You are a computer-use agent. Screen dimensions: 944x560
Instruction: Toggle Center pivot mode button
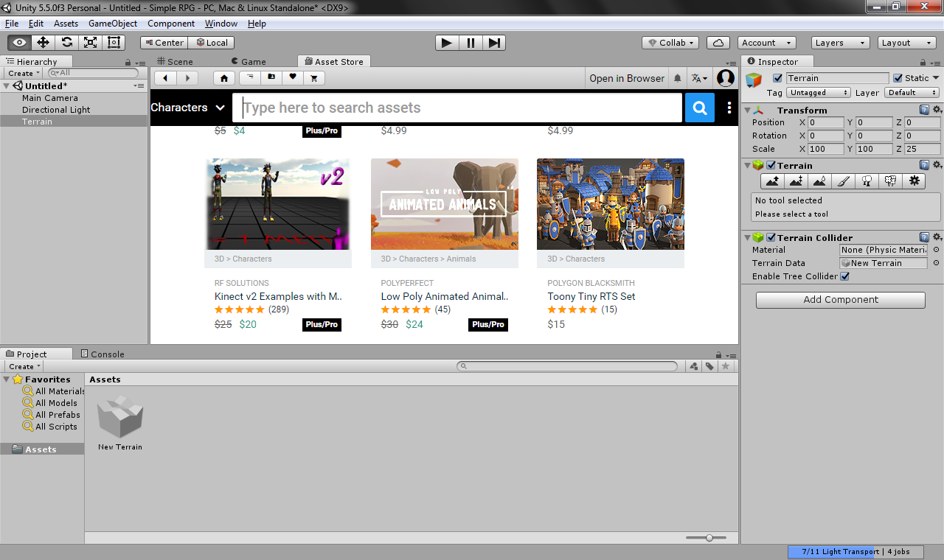click(x=164, y=43)
